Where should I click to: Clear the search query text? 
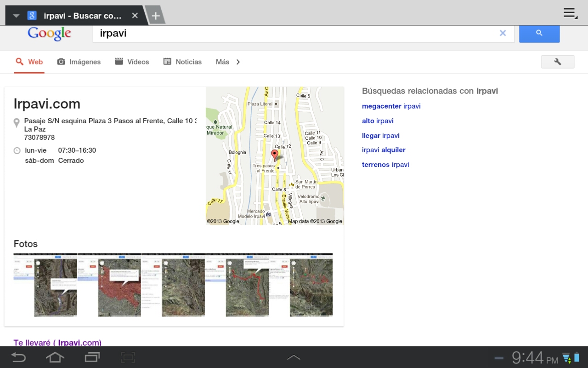tap(503, 33)
